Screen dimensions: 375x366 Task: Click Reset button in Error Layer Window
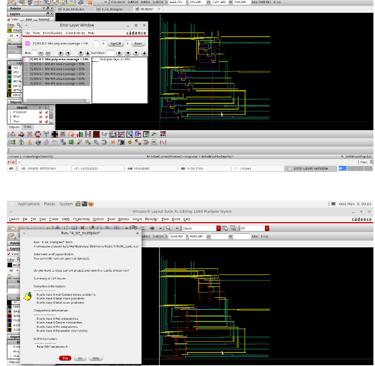click(138, 44)
